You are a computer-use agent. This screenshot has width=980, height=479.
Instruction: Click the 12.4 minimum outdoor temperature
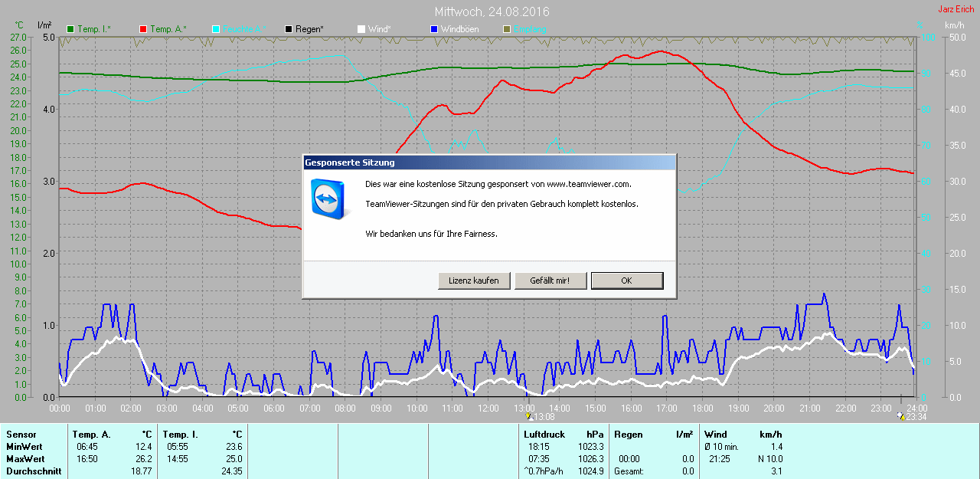coord(143,447)
